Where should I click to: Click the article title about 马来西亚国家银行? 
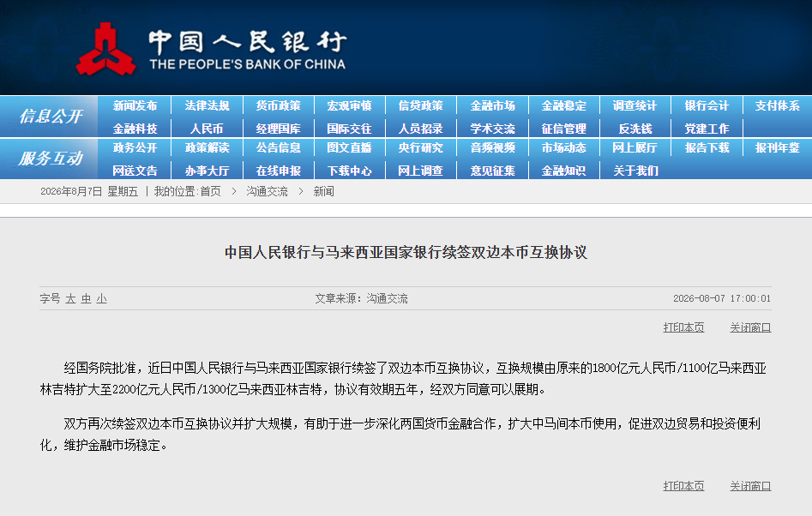[406, 253]
